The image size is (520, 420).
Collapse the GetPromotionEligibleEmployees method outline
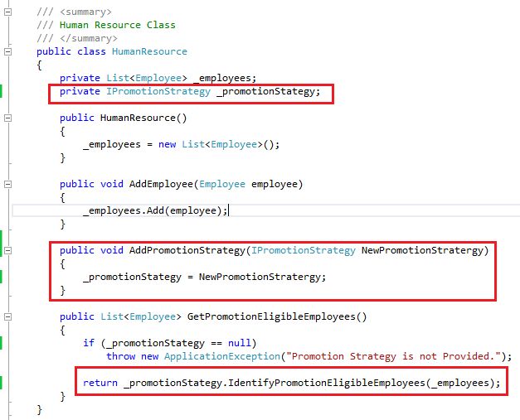coord(7,316)
